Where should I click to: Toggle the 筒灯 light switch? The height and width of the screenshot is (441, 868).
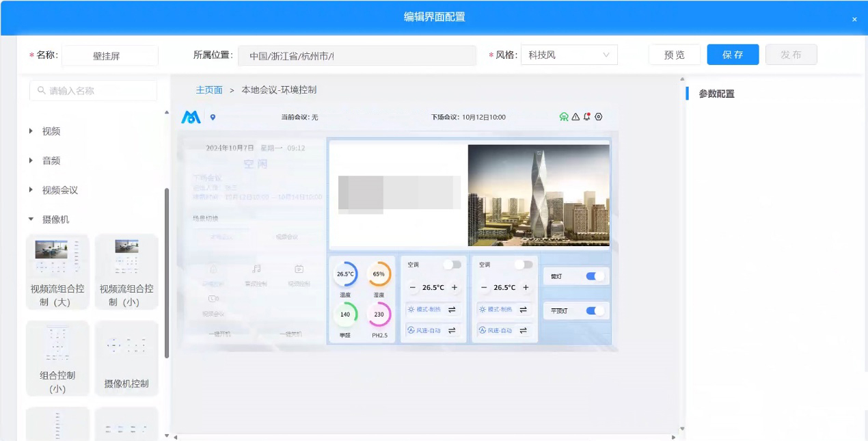click(595, 276)
